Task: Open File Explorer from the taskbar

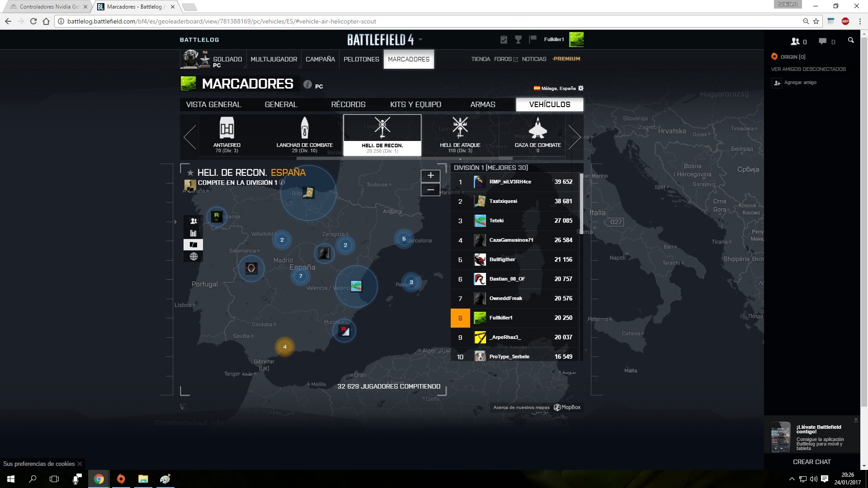Action: (143, 479)
